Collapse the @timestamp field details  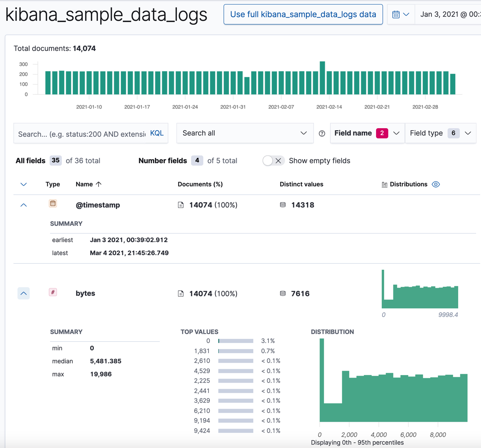tap(23, 205)
